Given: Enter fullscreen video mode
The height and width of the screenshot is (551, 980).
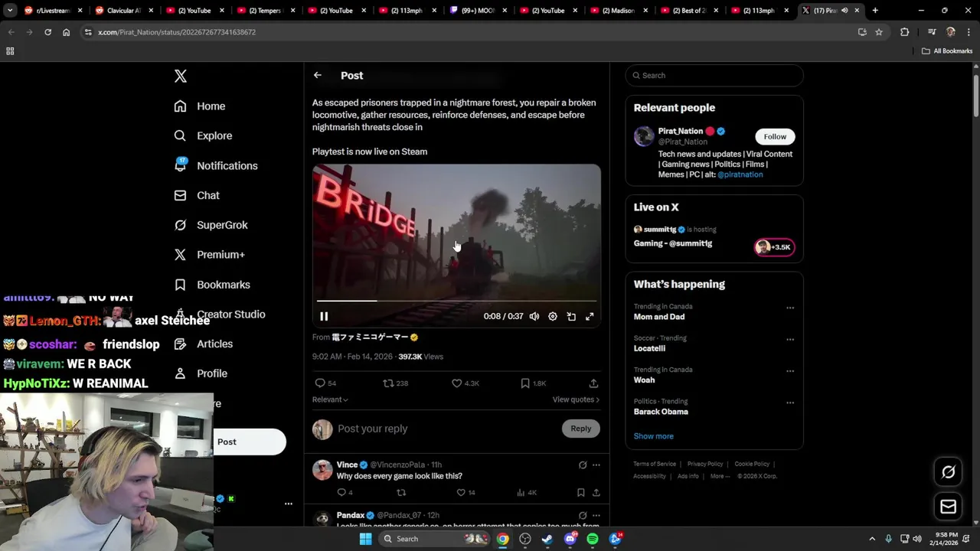Looking at the screenshot, I should pos(590,316).
